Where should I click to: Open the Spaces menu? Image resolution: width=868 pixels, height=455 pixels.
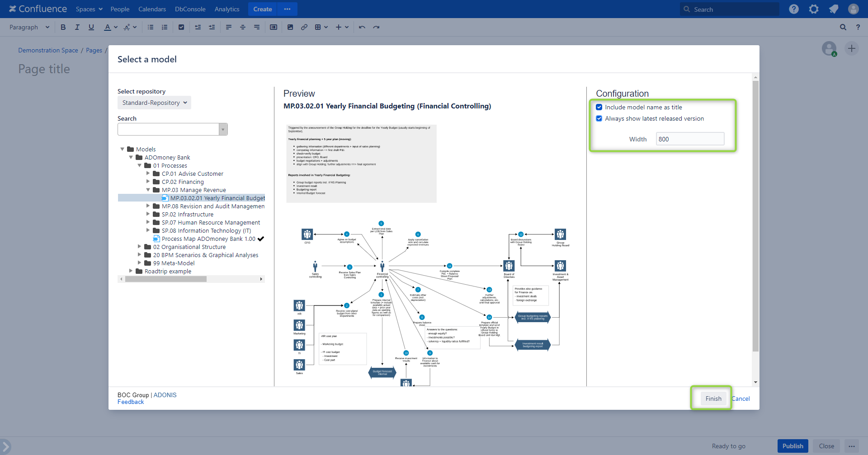[89, 9]
